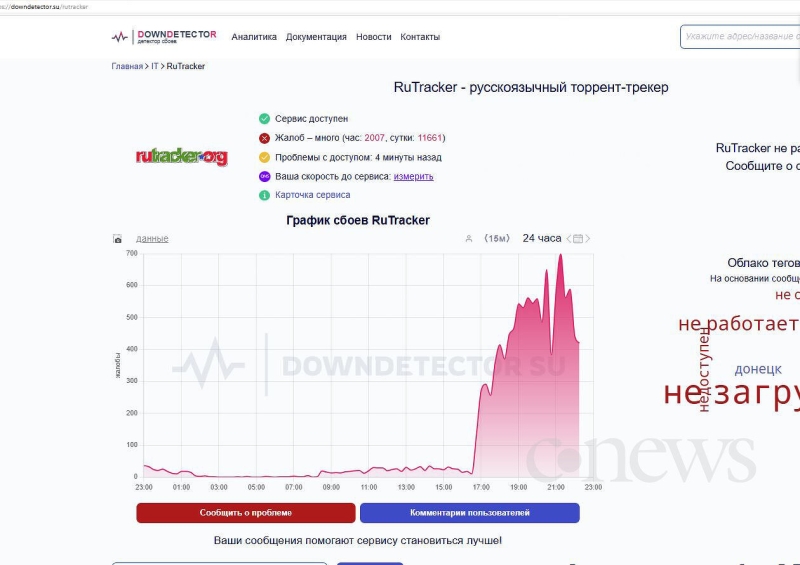
Task: Click the График сбоев RuTracker heading
Action: 358,220
